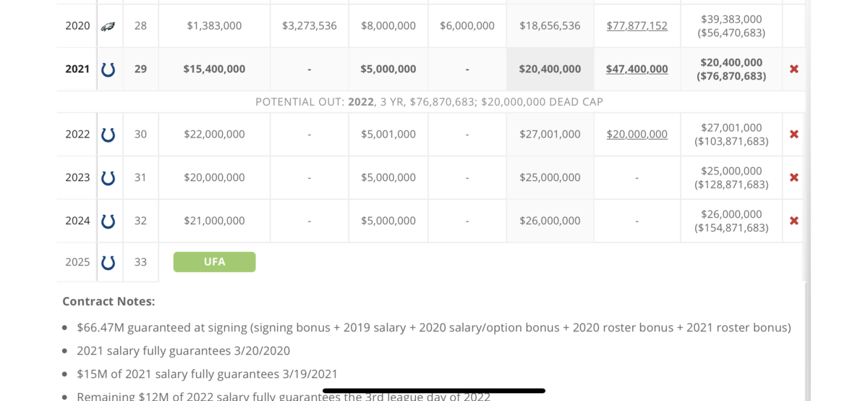Click the 2020 signing bonus $3,273,536 cell
Image resolution: width=868 pixels, height=401 pixels.
[309, 26]
